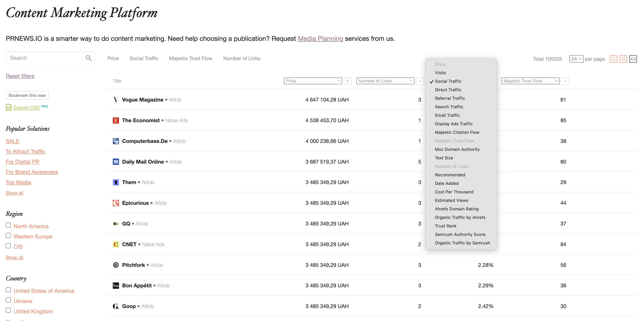Image resolution: width=644 pixels, height=321 pixels.
Task: Choose Organic Traffic by Ahrefs
Action: [x=461, y=217]
